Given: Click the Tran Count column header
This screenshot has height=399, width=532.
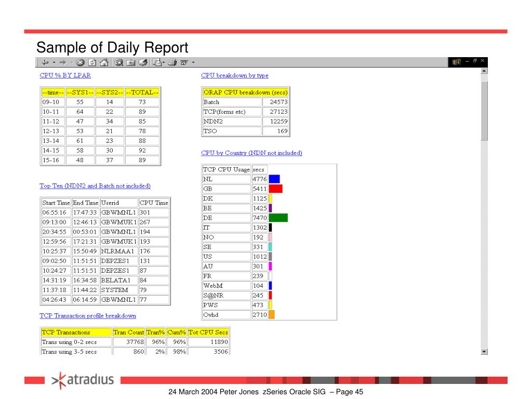Looking at the screenshot, I should click(x=129, y=332).
